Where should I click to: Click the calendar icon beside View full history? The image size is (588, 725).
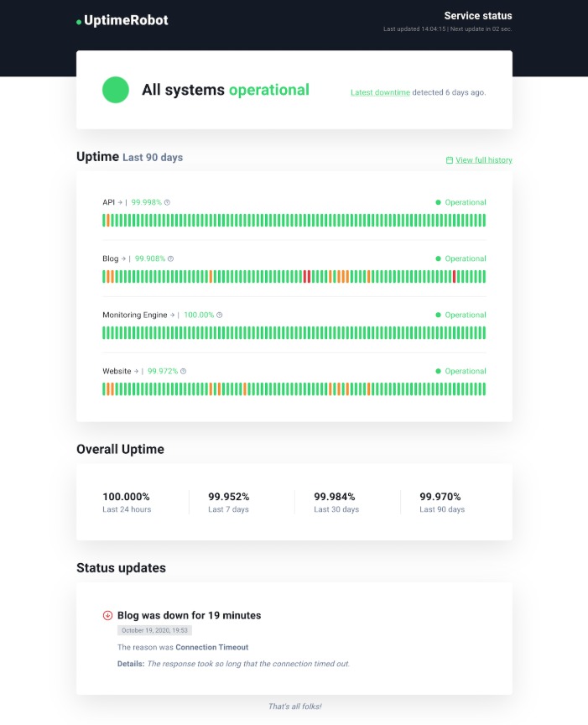pyautogui.click(x=449, y=159)
